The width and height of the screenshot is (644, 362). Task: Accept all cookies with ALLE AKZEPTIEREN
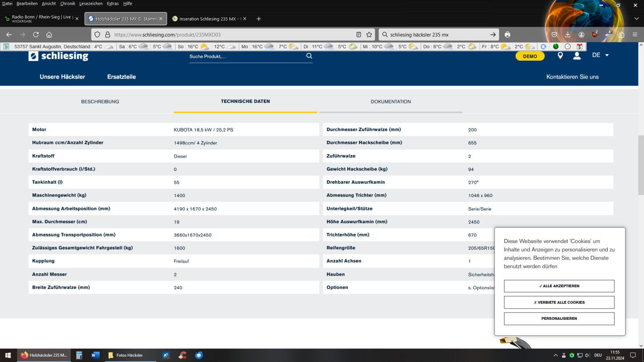tap(559, 286)
